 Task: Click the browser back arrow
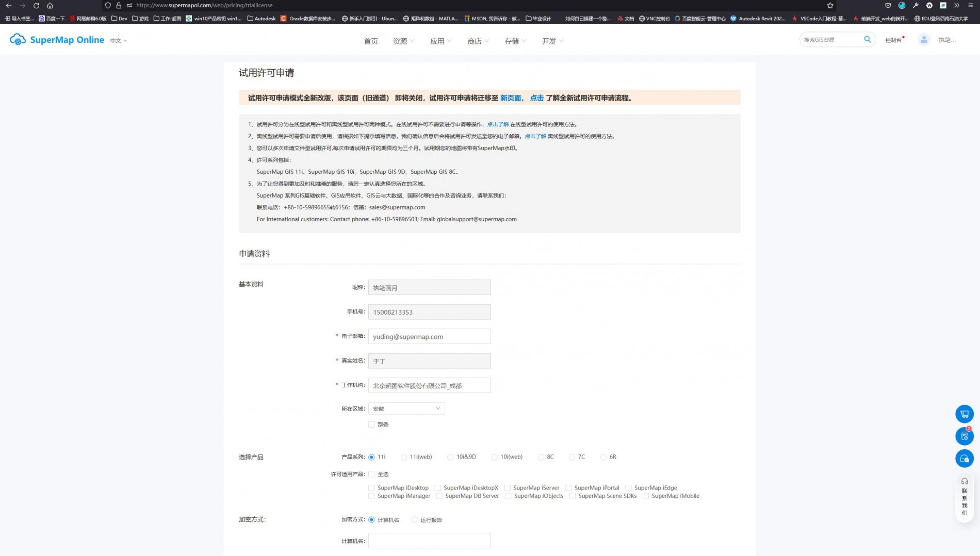click(9, 6)
